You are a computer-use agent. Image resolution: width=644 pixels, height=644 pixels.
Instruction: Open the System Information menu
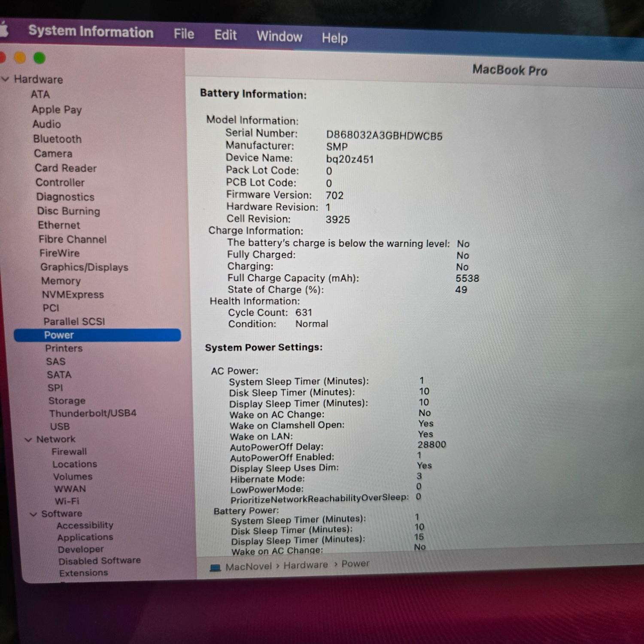[x=91, y=32]
